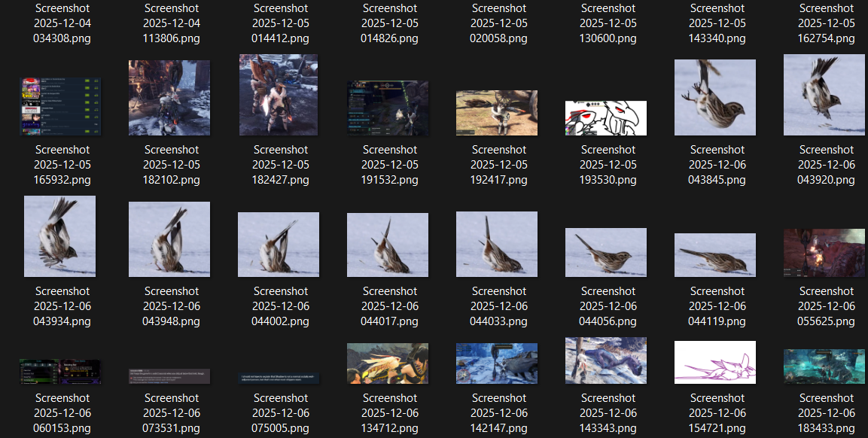The image size is (868, 438).
Task: Select thumbnail of Screenshot 2025-12-06 073531.png
Action: pos(169,376)
